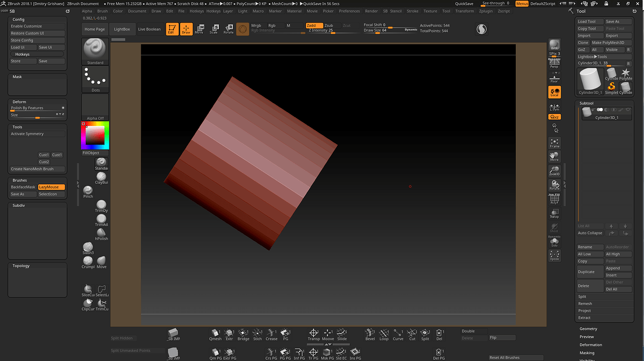Toggle Solo mode
644x361 pixels.
pyautogui.click(x=554, y=242)
